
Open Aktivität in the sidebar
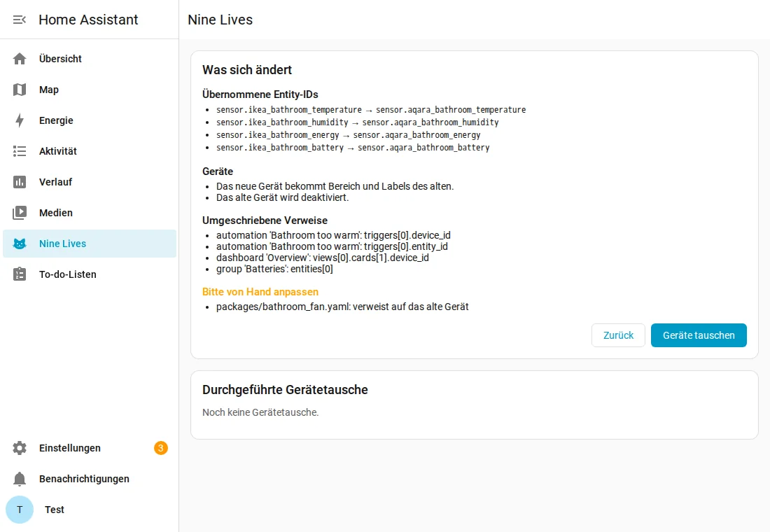(90, 151)
